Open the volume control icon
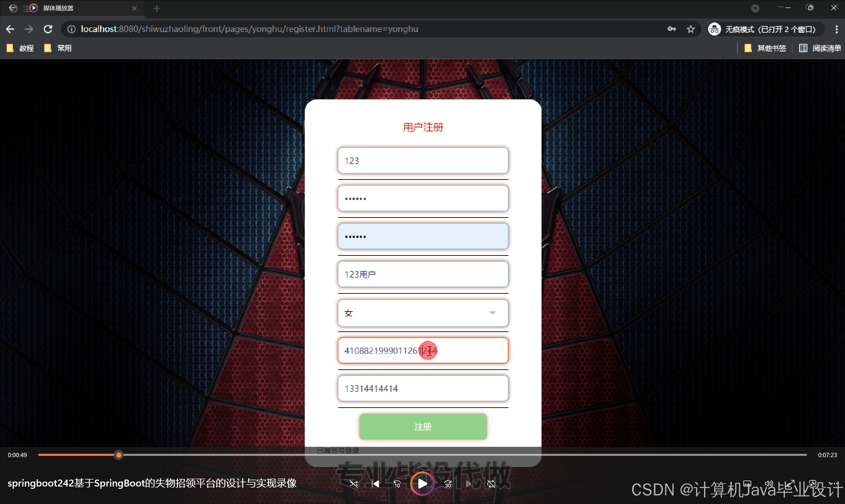845x504 pixels. pos(768,483)
